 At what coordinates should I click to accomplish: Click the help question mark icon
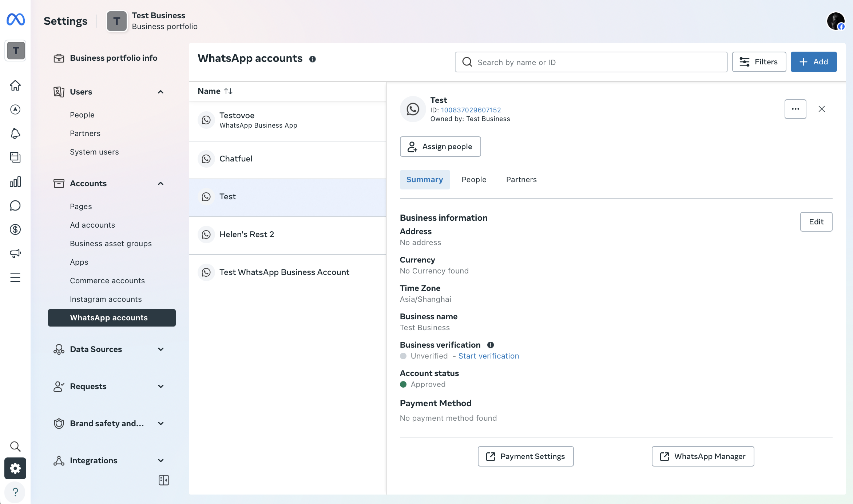[x=15, y=492]
